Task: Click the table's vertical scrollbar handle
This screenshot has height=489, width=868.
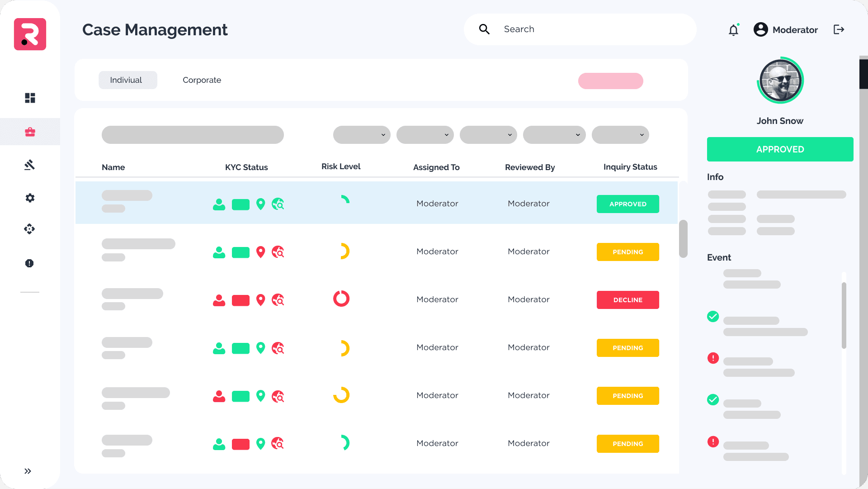Action: [x=683, y=239]
